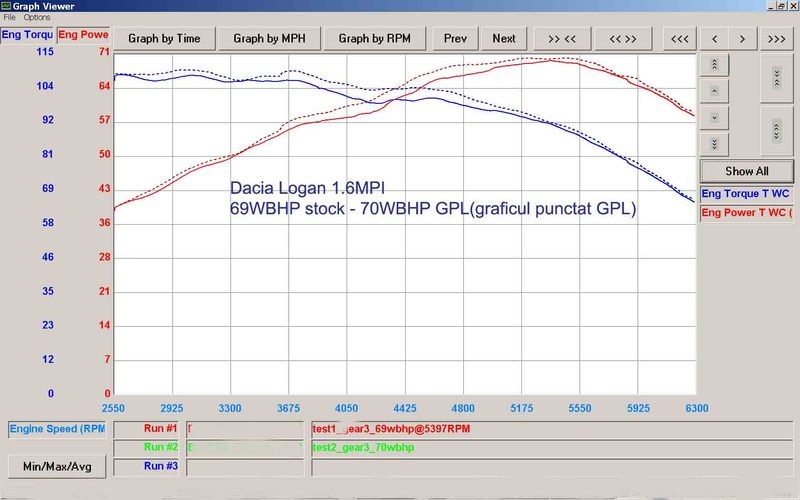Select the Eng Power T WC legend entry
This screenshot has height=500, width=800.
pyautogui.click(x=746, y=213)
